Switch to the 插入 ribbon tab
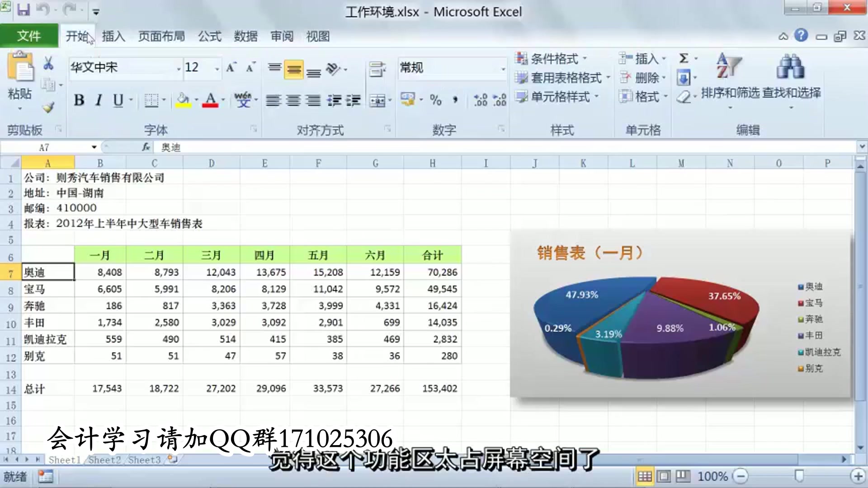The width and height of the screenshot is (868, 488). click(x=113, y=36)
